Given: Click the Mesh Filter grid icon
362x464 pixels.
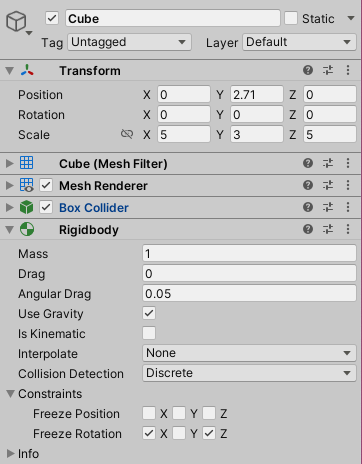Looking at the screenshot, I should coord(27,163).
